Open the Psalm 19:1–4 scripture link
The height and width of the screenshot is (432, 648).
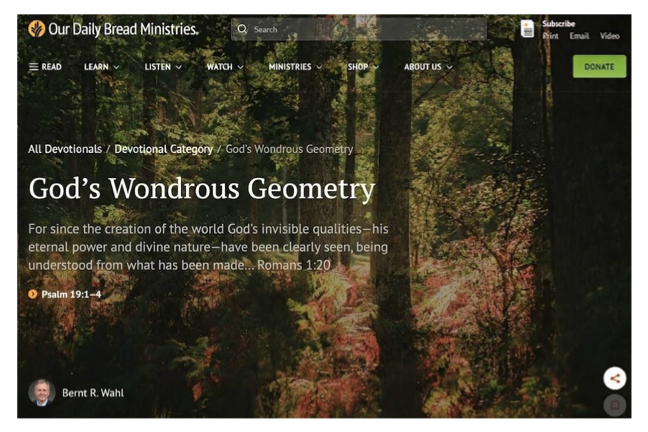[x=71, y=294]
